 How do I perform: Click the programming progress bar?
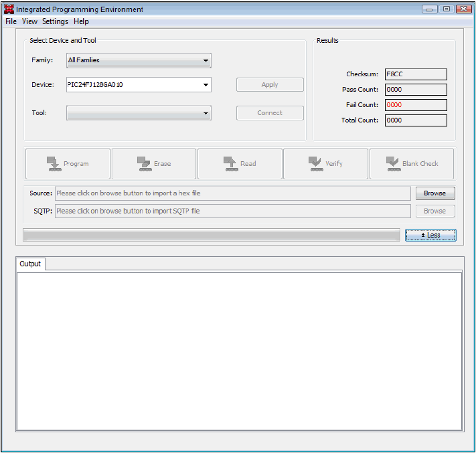click(212, 236)
